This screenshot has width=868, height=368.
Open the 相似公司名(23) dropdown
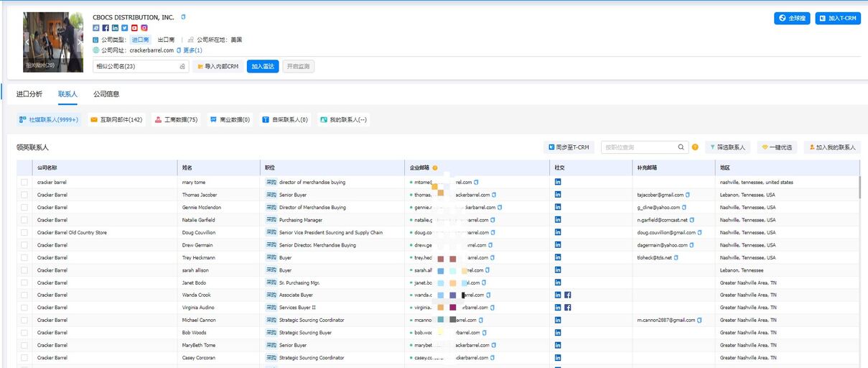[x=141, y=66]
